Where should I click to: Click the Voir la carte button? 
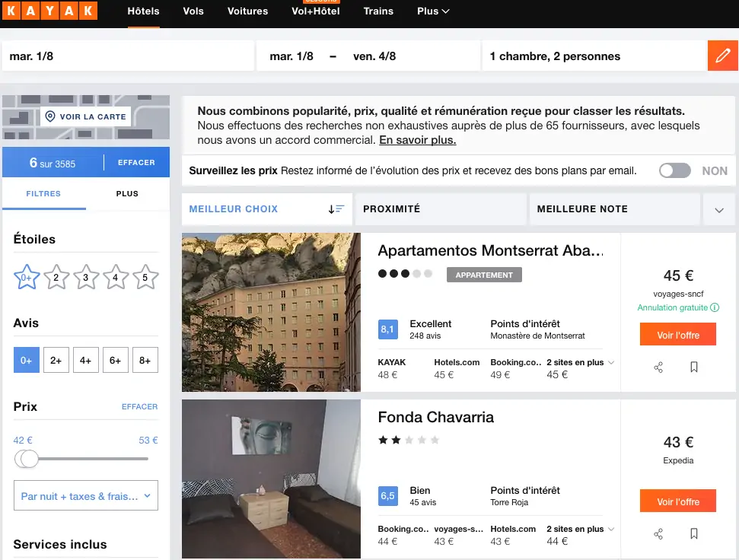point(86,116)
